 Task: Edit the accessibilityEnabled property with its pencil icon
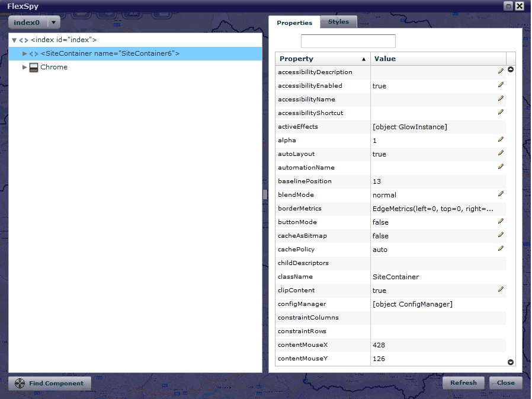click(x=501, y=85)
